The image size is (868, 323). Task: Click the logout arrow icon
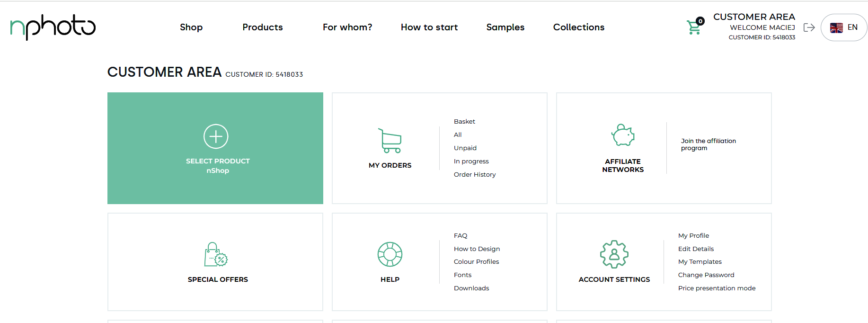[809, 27]
